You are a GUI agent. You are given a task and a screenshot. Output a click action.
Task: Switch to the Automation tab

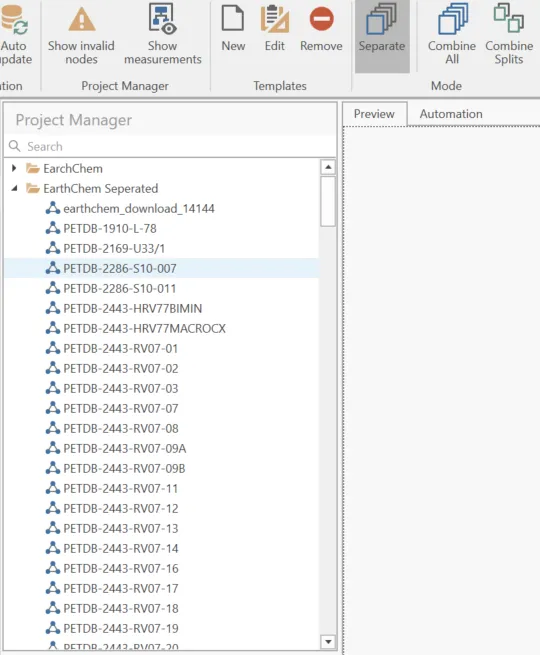click(x=451, y=114)
